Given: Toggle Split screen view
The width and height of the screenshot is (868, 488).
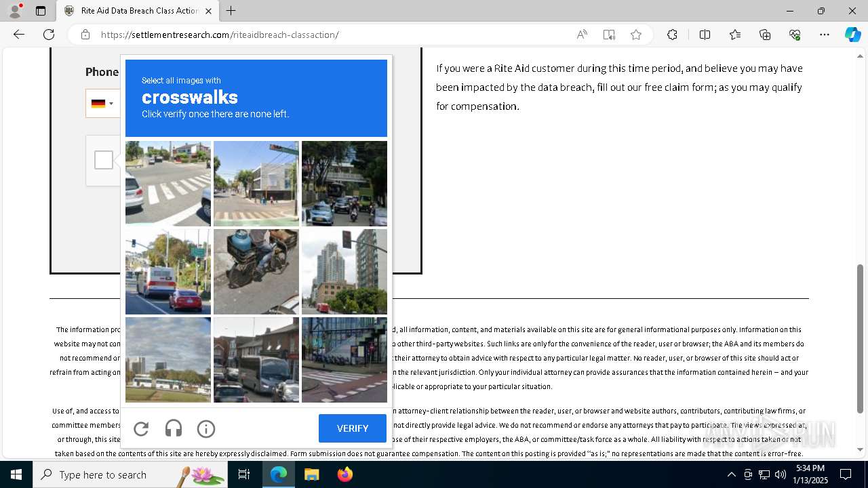Looking at the screenshot, I should tap(705, 35).
